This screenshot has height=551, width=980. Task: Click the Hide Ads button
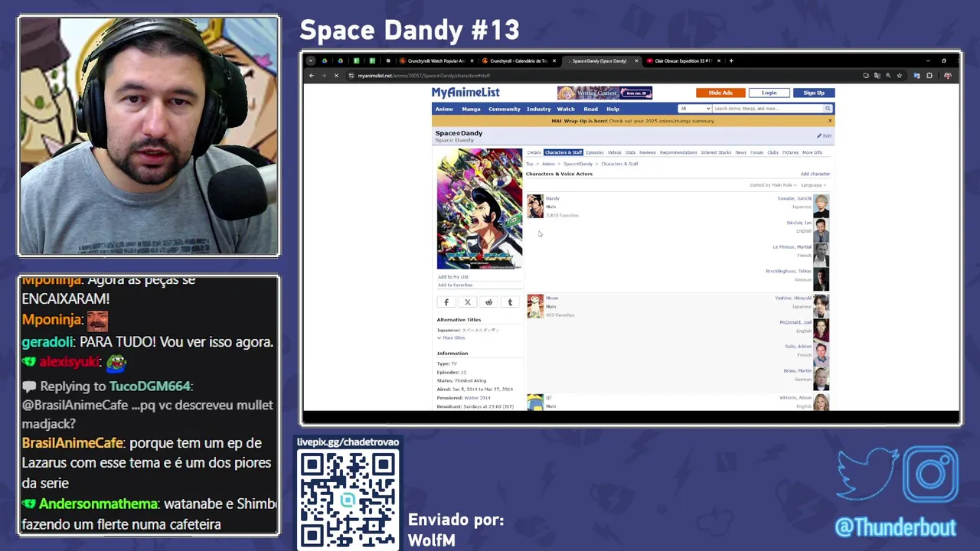[720, 93]
